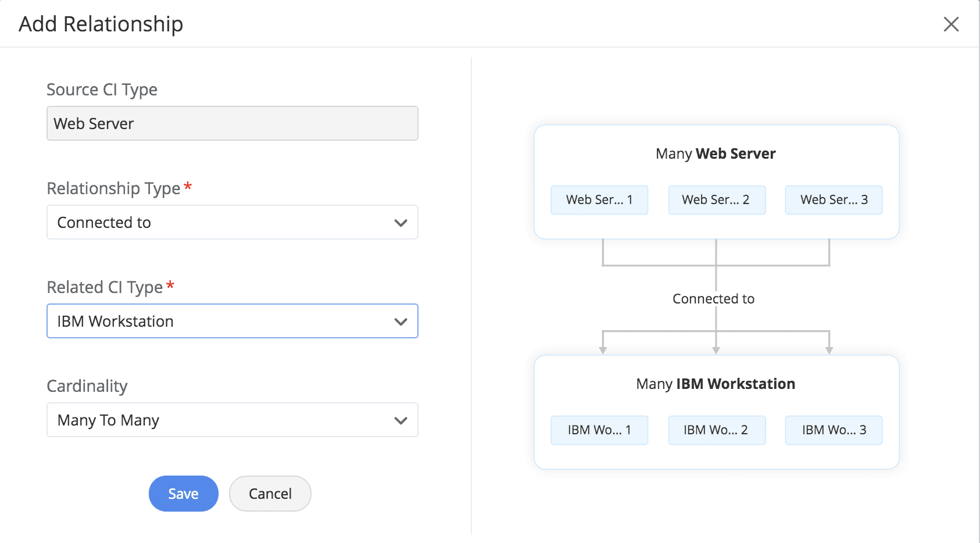
Task: Click the Source CI Type field
Action: (x=232, y=123)
